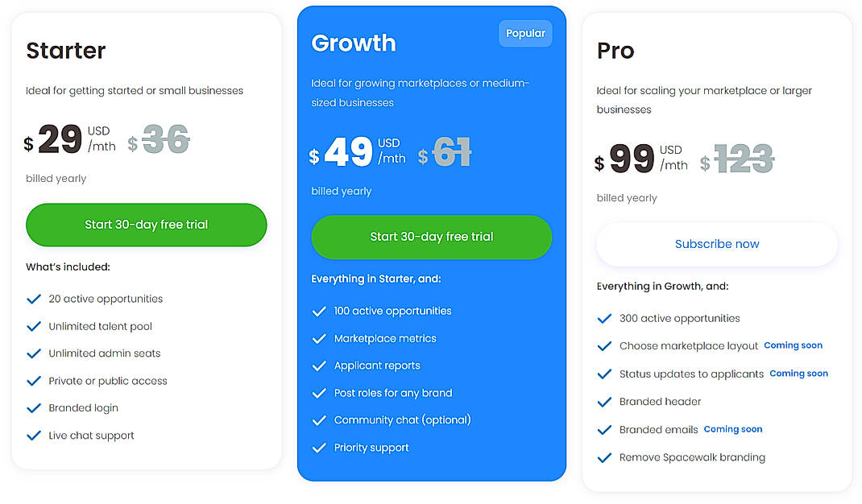Click the Coming soon label beside Branded emails
The height and width of the screenshot is (504, 862).
(x=733, y=429)
